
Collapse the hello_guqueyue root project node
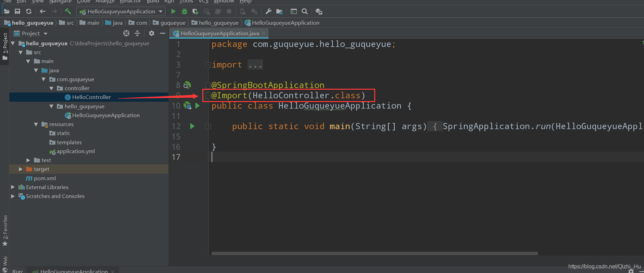pyautogui.click(x=13, y=43)
